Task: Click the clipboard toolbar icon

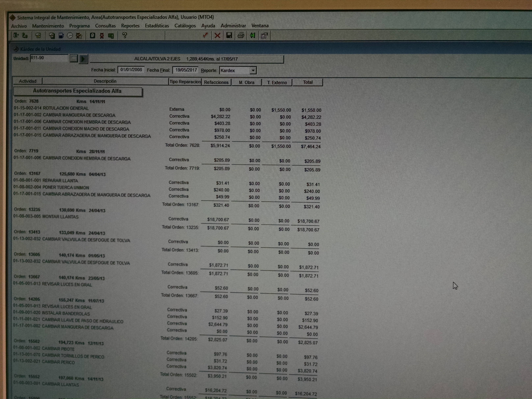Action: click(x=92, y=36)
